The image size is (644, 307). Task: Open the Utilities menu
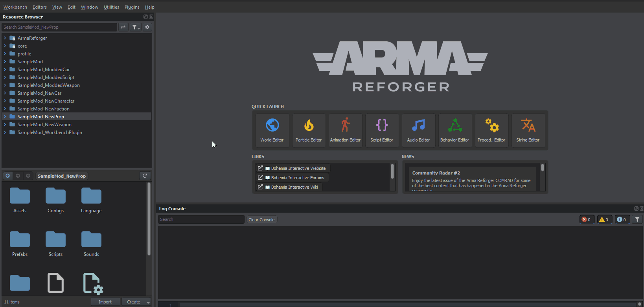[111, 7]
